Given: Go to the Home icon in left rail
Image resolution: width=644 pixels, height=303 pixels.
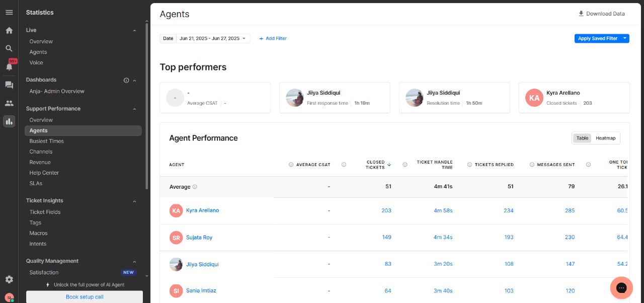Looking at the screenshot, I should point(9,30).
